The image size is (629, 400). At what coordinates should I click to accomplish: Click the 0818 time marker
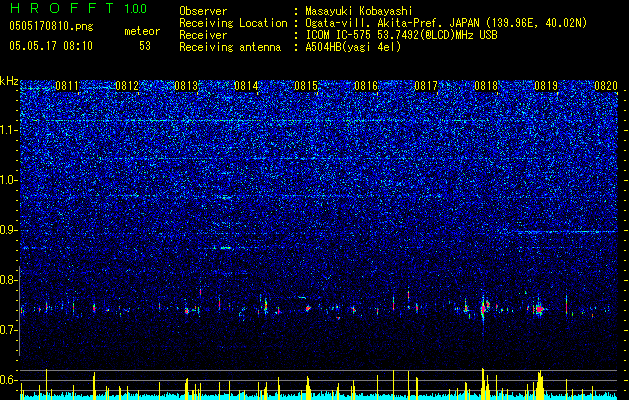(x=486, y=86)
